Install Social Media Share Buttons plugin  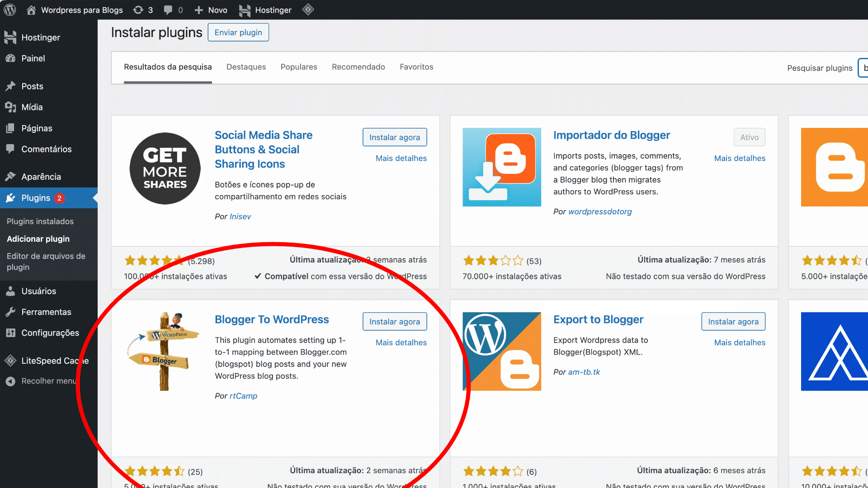pos(395,137)
